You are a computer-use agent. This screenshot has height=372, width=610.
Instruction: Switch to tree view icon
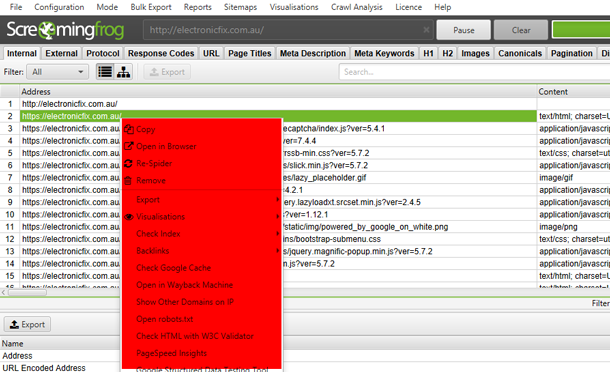123,72
